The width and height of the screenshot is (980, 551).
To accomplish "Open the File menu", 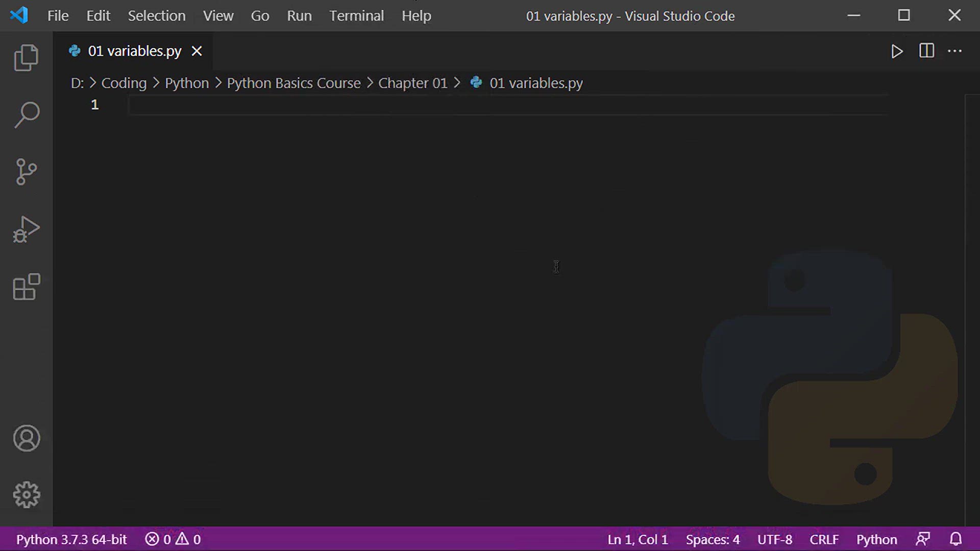I will click(x=58, y=16).
